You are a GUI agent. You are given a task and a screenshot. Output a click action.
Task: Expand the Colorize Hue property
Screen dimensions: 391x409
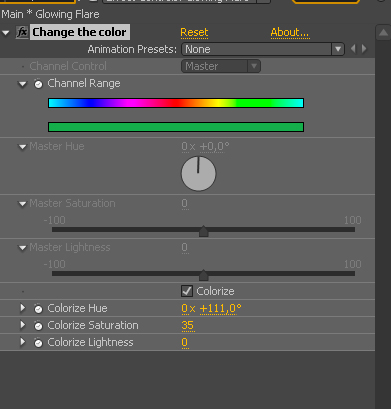(x=23, y=308)
